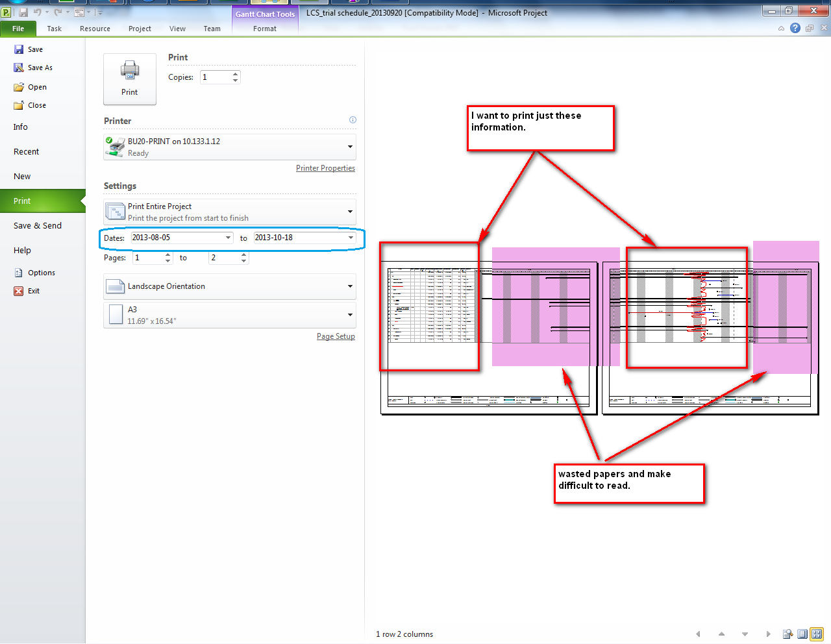Enable multiple pages preview view

816,634
